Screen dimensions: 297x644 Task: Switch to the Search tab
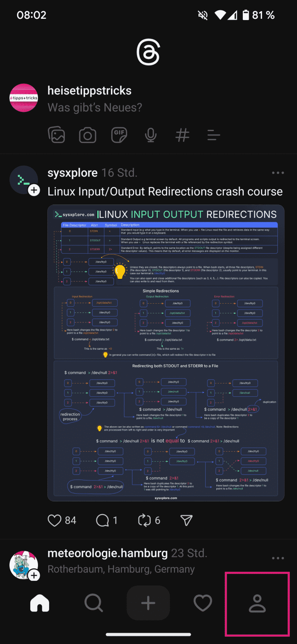(93, 603)
